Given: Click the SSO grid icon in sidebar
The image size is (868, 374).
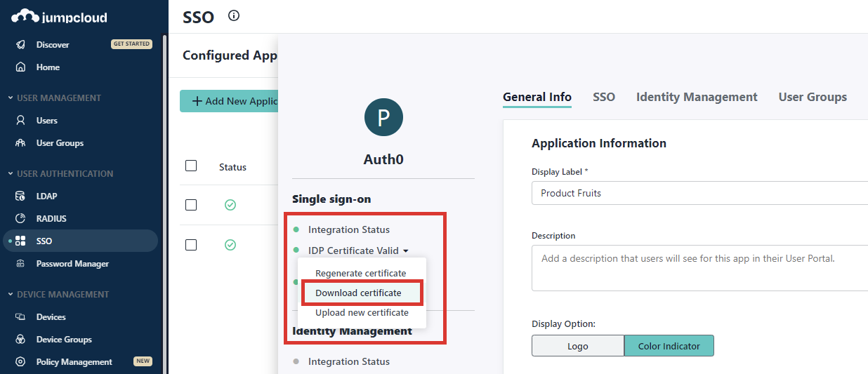Looking at the screenshot, I should point(21,241).
